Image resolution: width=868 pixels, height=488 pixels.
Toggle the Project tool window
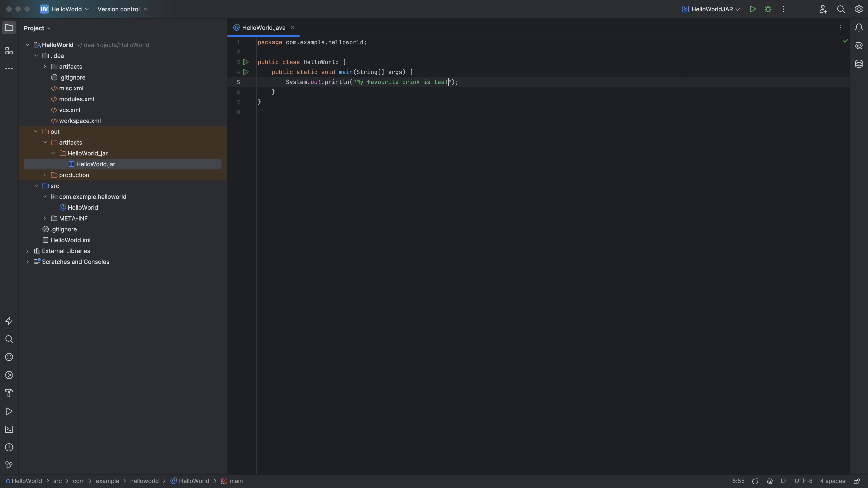(9, 28)
